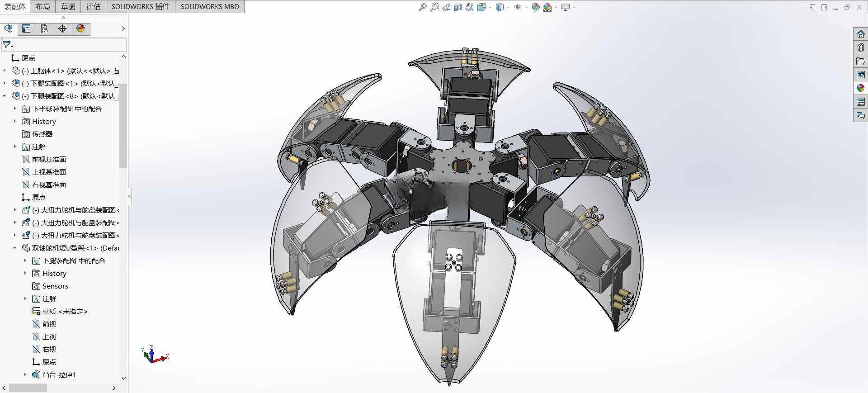Click the Zoom to Fit icon
This screenshot has height=393, width=868.
pyautogui.click(x=423, y=7)
